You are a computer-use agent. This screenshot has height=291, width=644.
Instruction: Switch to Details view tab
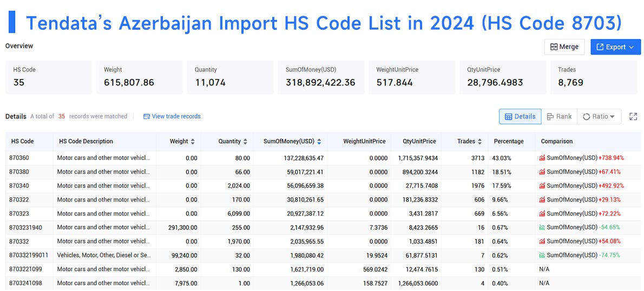point(520,117)
